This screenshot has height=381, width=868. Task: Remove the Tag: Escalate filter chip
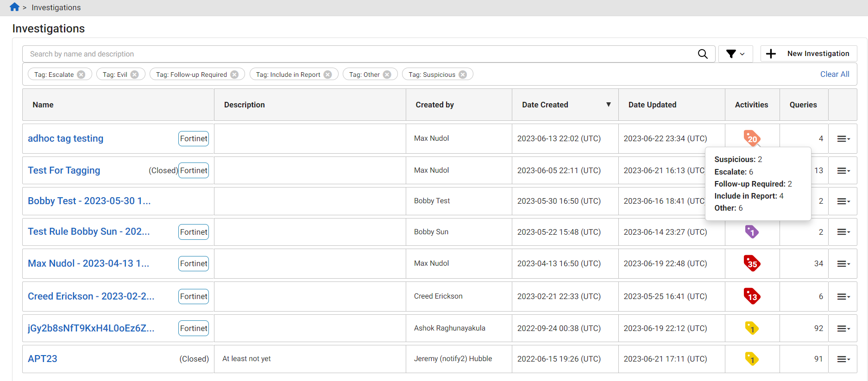click(x=82, y=75)
